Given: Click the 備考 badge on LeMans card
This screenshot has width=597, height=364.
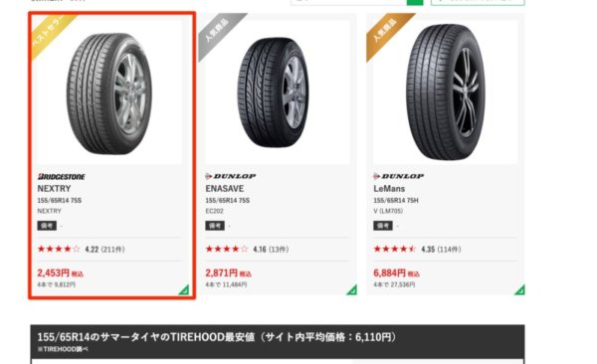Looking at the screenshot, I should click(383, 226).
